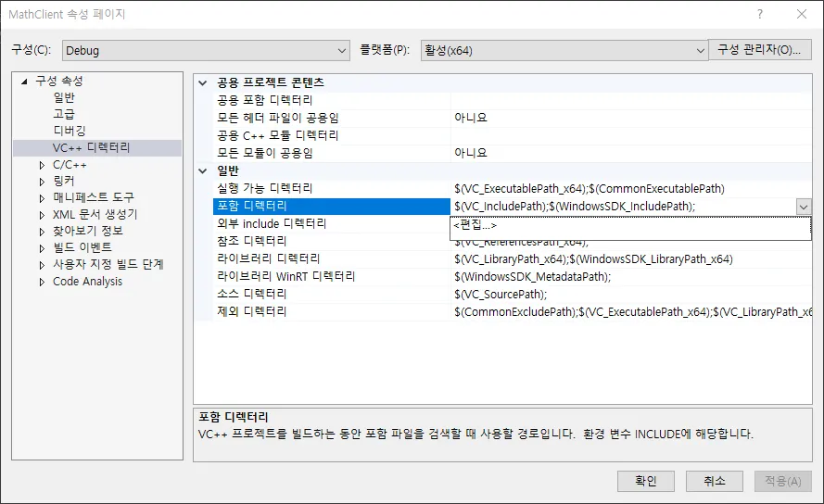This screenshot has height=504, width=824.
Task: Select the 라이브러리 WinRT 디렉터리 property
Action: pyautogui.click(x=332, y=276)
